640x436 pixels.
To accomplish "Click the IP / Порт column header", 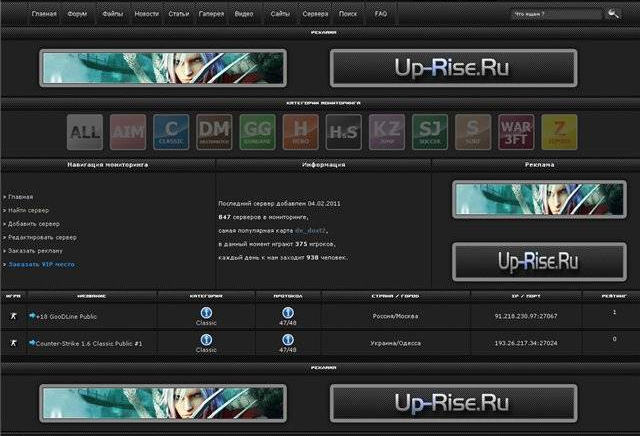I will (526, 296).
